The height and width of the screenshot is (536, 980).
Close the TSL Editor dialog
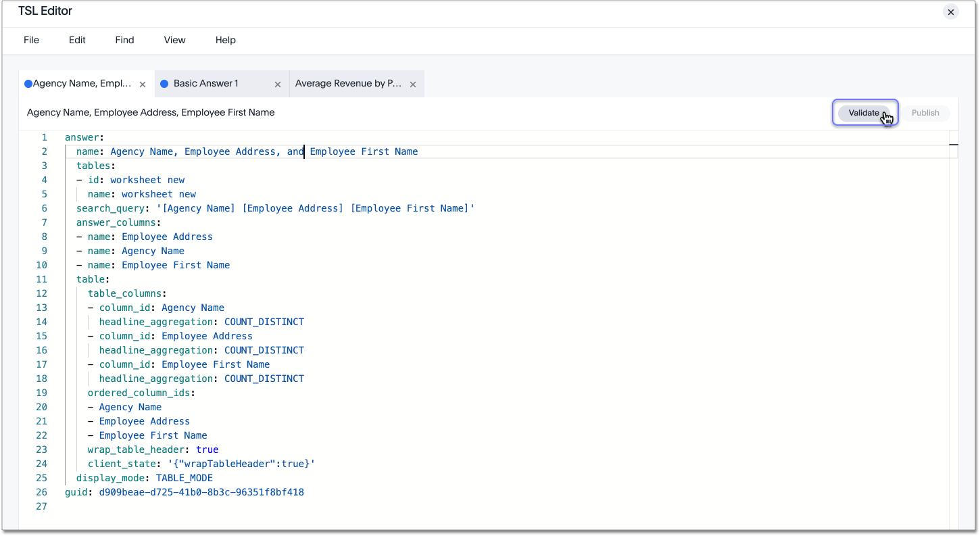click(x=950, y=11)
